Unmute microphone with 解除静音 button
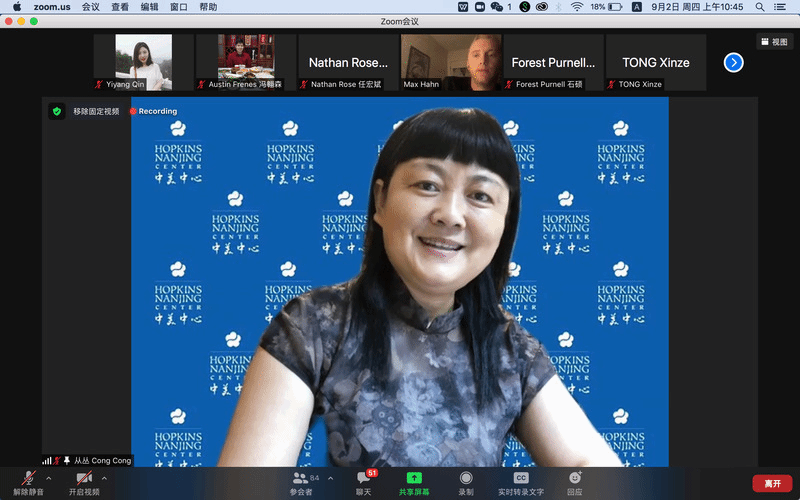This screenshot has width=800, height=500. [x=29, y=483]
